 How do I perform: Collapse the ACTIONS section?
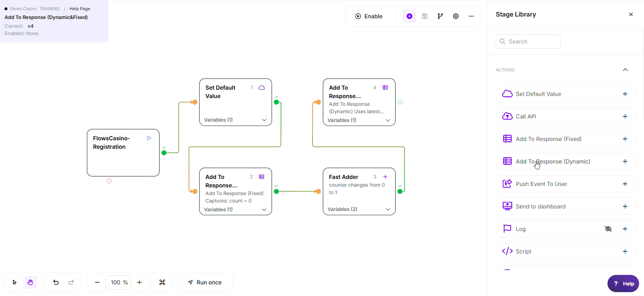coord(625,70)
